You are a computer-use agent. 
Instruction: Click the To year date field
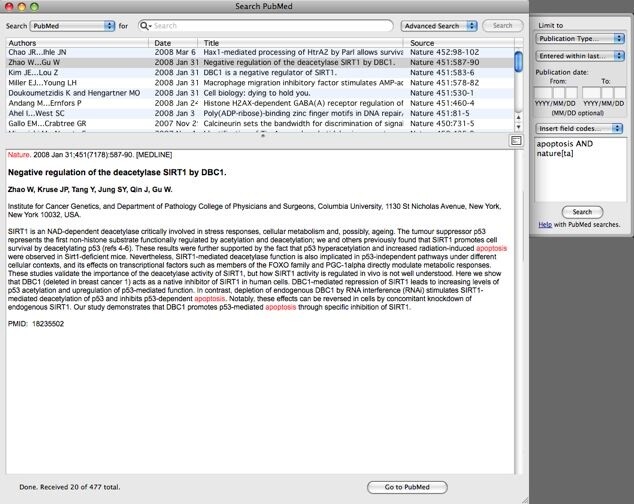click(591, 93)
